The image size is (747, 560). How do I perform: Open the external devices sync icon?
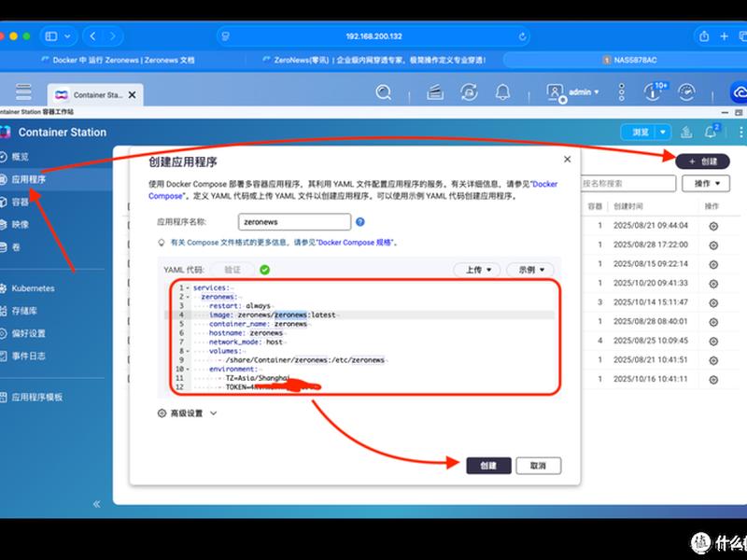click(469, 91)
